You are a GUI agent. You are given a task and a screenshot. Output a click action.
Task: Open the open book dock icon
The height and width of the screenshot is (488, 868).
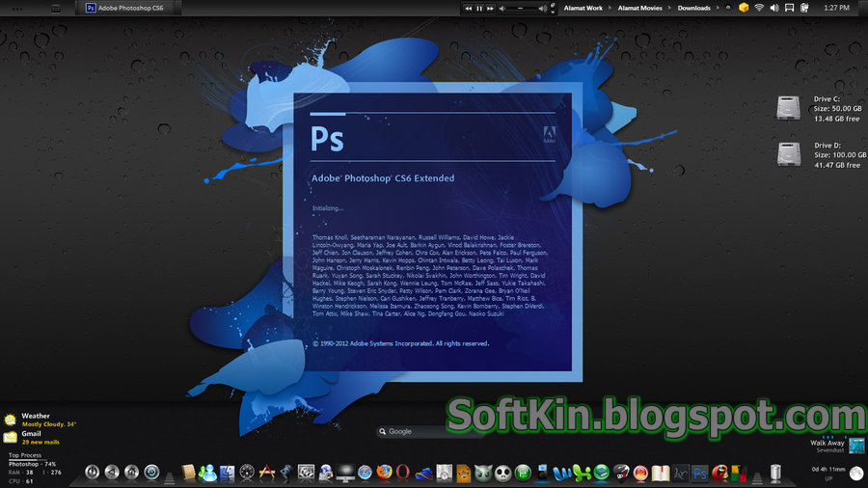661,474
